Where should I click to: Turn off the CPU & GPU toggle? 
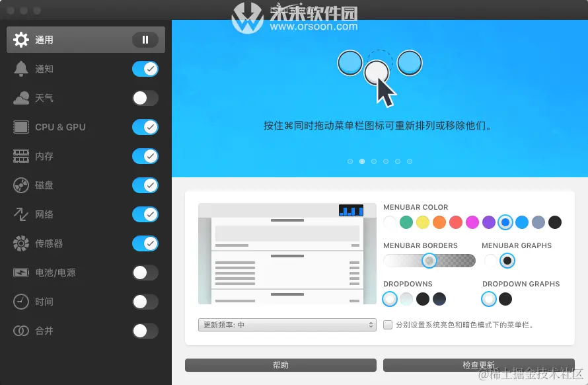(x=145, y=127)
